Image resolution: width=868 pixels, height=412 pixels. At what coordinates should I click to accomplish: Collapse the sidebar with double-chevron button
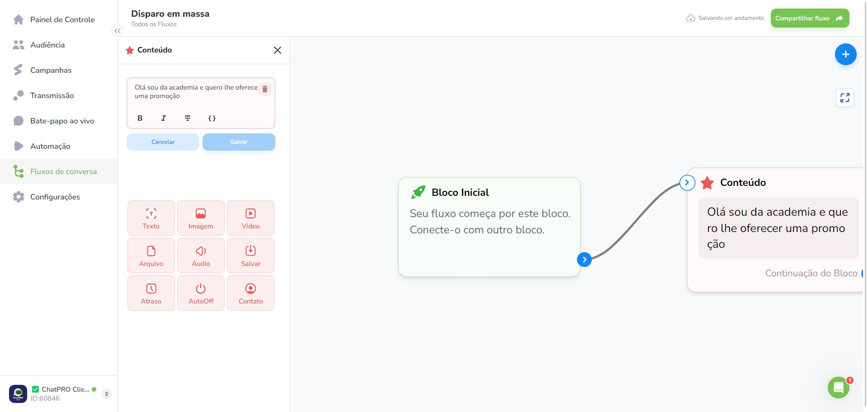click(118, 31)
